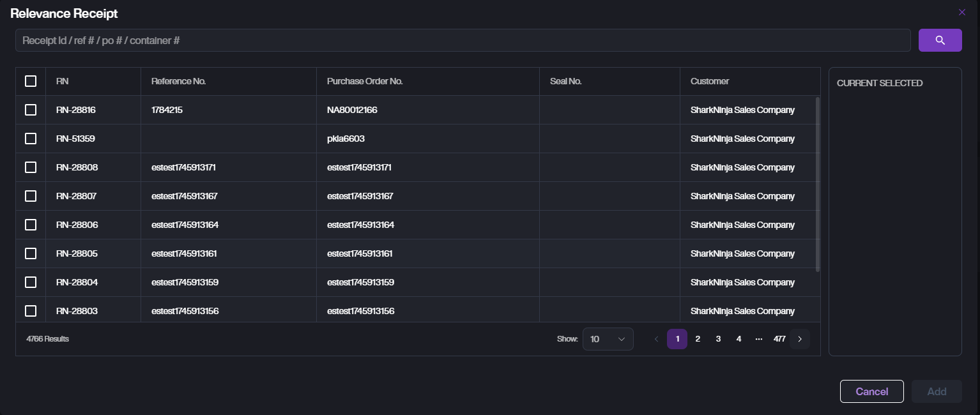This screenshot has height=415, width=980.
Task: Tick the checkbox for RN-28806
Action: click(x=31, y=225)
